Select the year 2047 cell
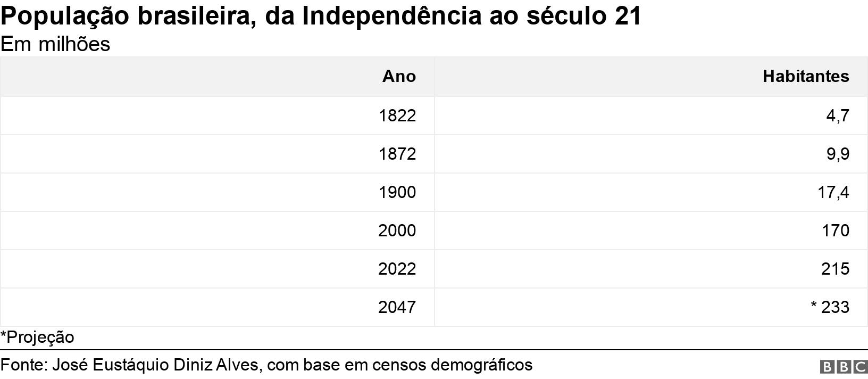 [x=397, y=307]
